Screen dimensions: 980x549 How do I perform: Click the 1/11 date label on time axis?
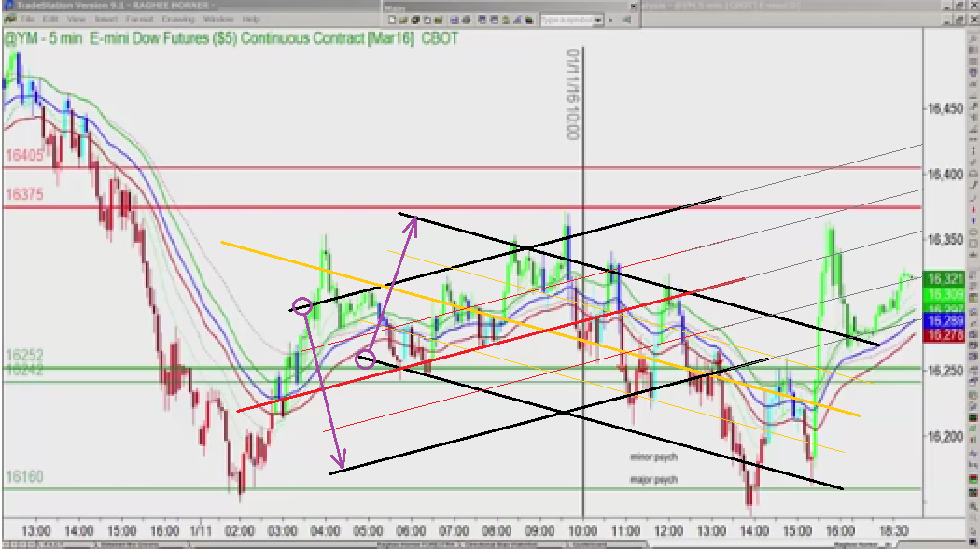201,531
